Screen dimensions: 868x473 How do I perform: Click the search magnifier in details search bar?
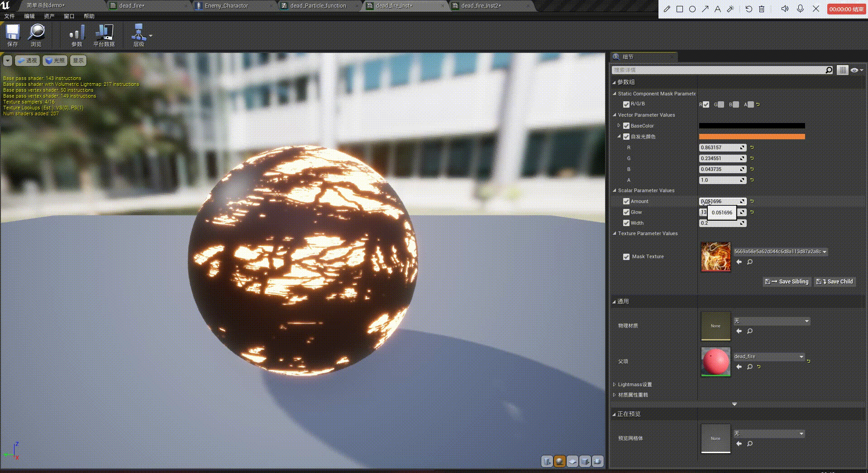829,70
